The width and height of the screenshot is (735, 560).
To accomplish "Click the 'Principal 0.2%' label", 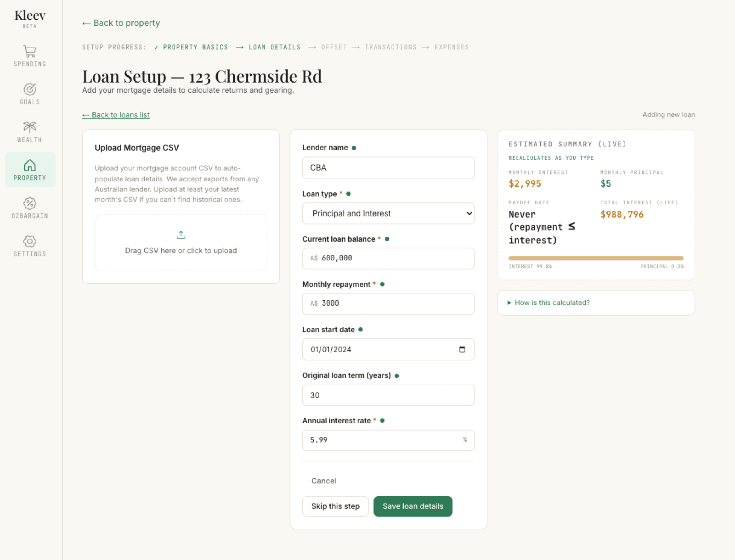I will point(662,267).
